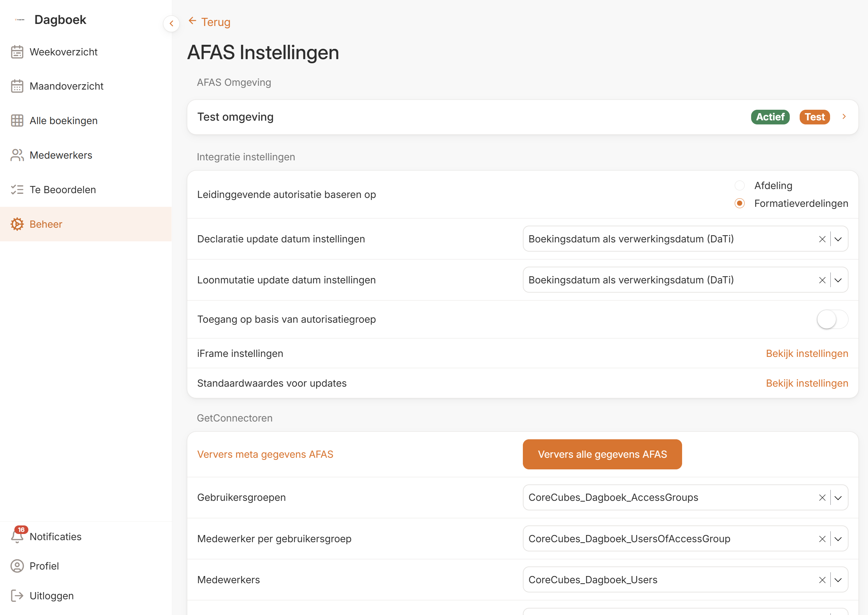
Task: Click the Integratie instellingen section label
Action: click(246, 157)
